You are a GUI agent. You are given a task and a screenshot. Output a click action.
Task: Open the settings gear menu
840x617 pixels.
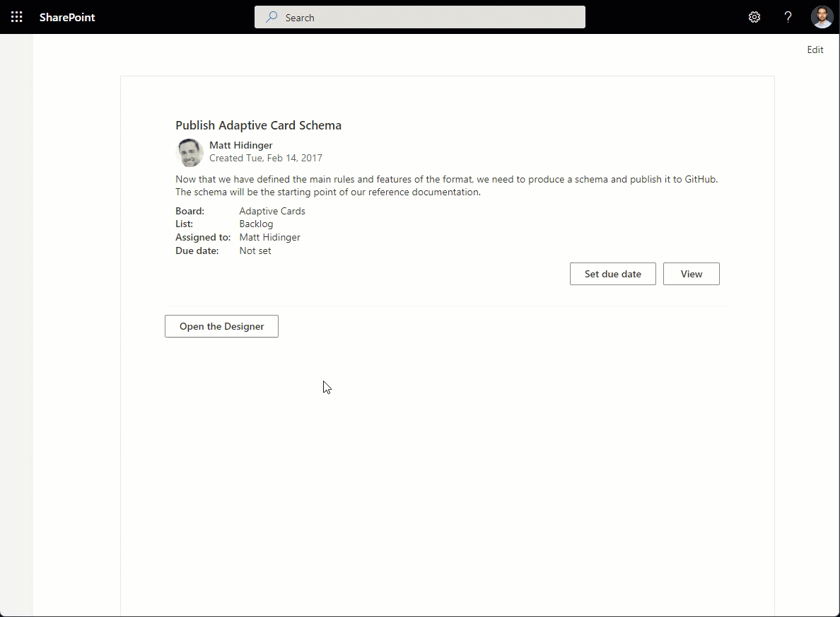click(x=754, y=17)
